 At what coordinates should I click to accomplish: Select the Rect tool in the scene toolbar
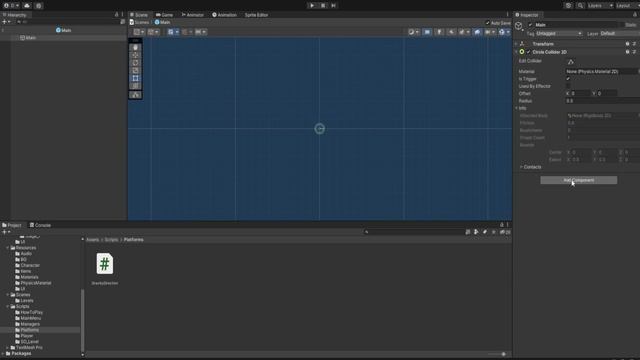[136, 78]
